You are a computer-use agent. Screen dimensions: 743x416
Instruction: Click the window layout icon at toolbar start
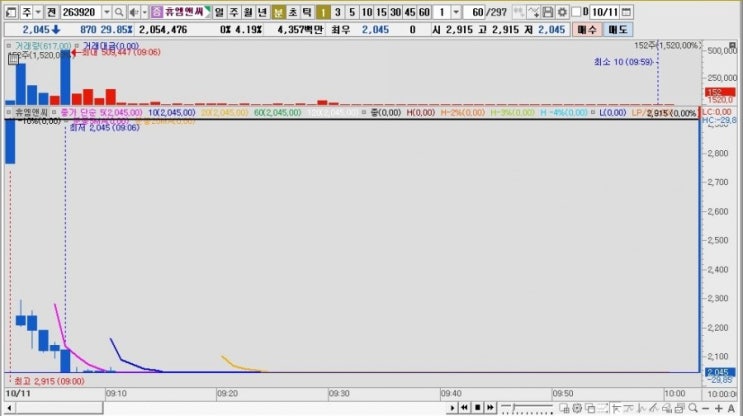(11, 12)
